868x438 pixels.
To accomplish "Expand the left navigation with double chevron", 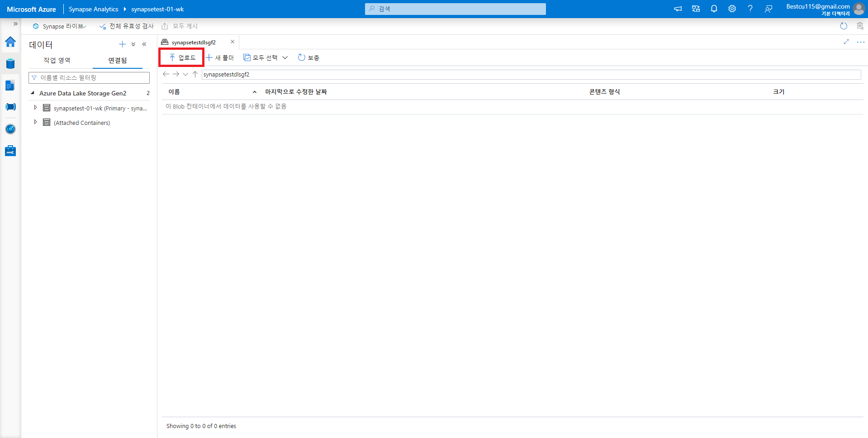I will coord(15,24).
